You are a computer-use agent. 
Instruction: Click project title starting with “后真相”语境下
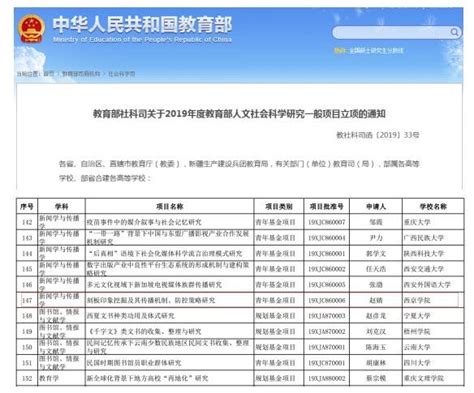click(165, 253)
